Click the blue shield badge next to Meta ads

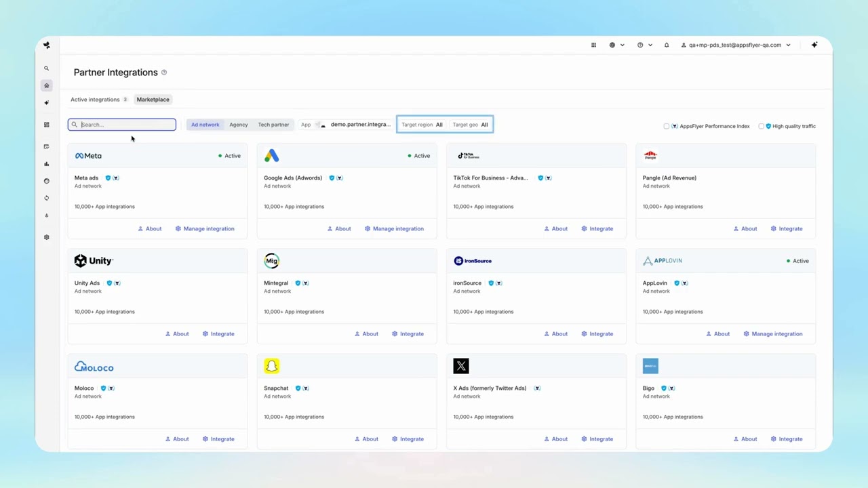(x=108, y=178)
